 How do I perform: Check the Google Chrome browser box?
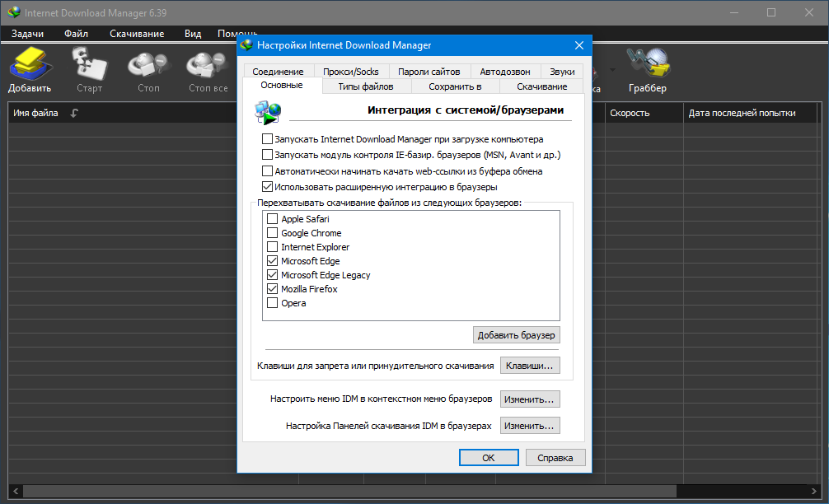click(x=272, y=232)
